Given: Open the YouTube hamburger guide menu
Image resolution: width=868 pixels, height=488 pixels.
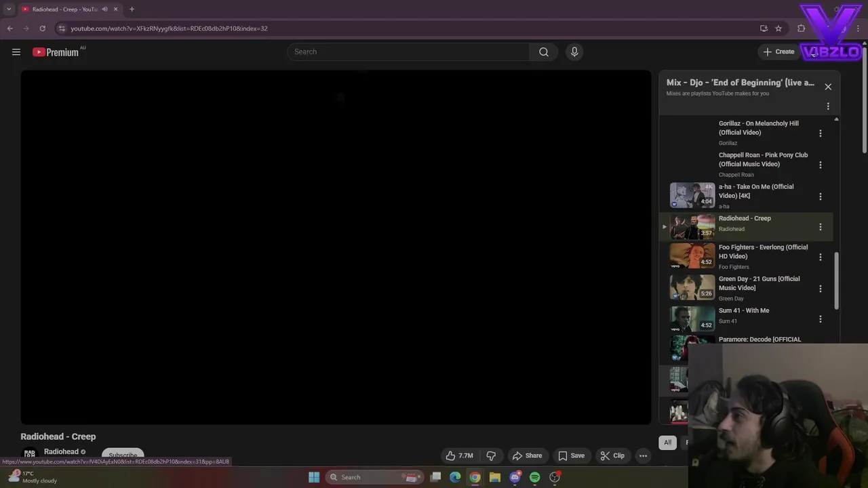Looking at the screenshot, I should [x=16, y=52].
